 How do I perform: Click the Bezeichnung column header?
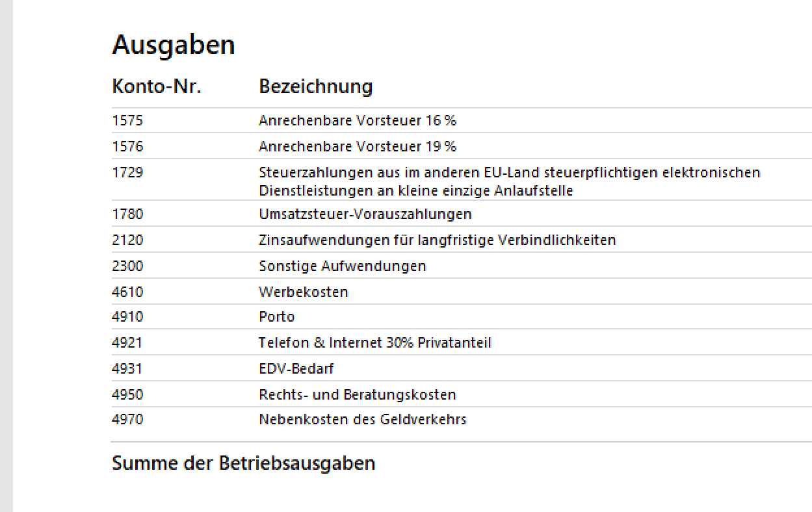316,86
